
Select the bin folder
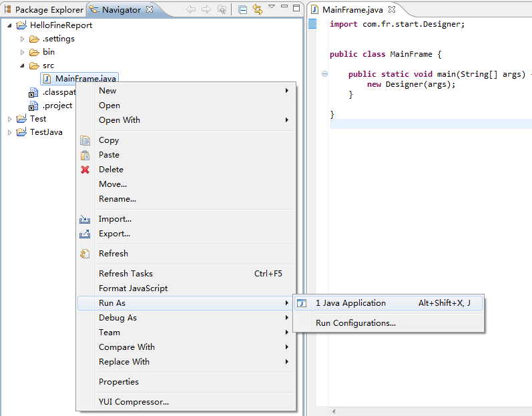[49, 52]
